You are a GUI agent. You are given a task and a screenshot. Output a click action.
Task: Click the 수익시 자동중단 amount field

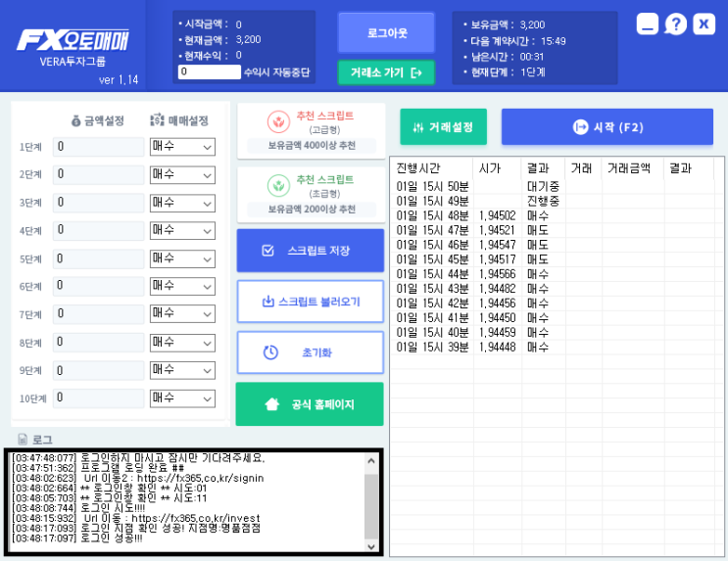point(210,71)
